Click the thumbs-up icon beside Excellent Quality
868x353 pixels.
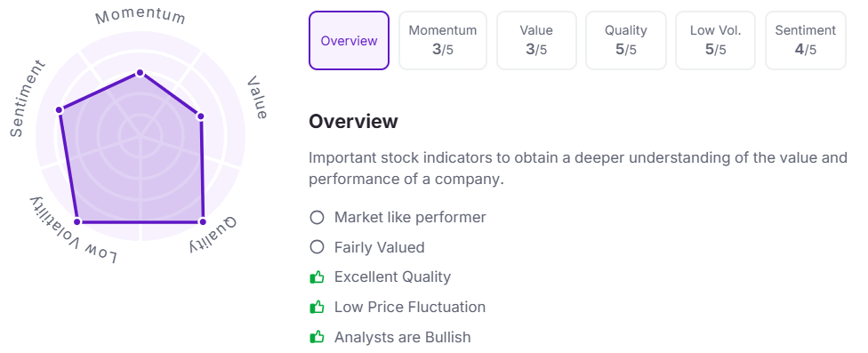[317, 277]
